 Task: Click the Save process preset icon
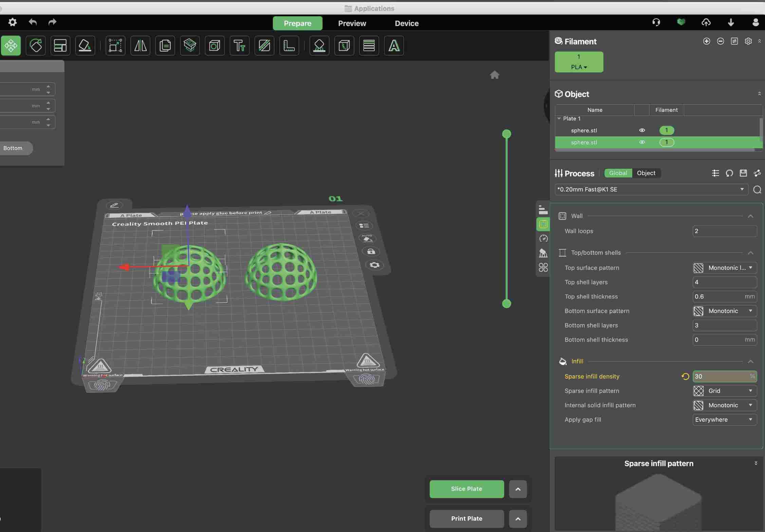click(743, 173)
